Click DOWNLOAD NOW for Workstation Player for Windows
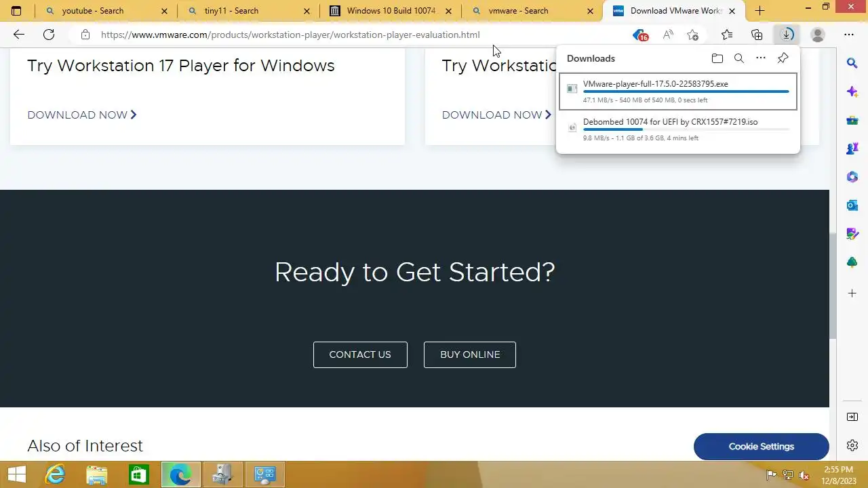The image size is (868, 488). click(82, 115)
